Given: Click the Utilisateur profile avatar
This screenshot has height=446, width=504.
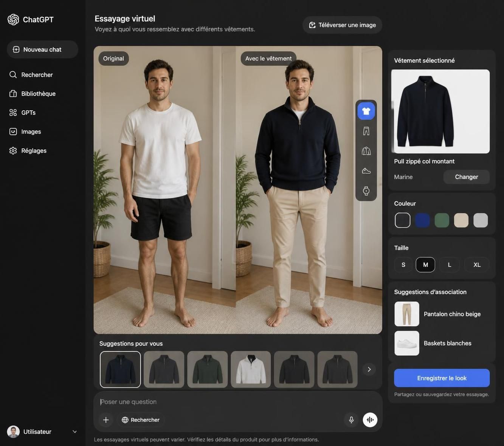Looking at the screenshot, I should 13,432.
